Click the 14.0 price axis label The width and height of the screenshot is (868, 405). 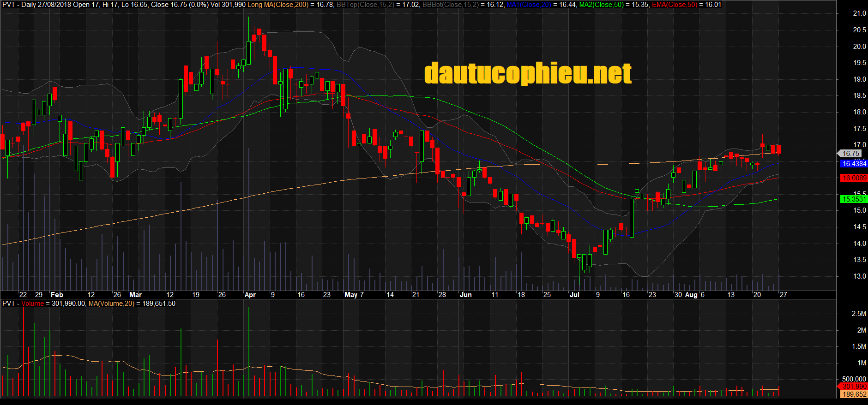pyautogui.click(x=859, y=244)
